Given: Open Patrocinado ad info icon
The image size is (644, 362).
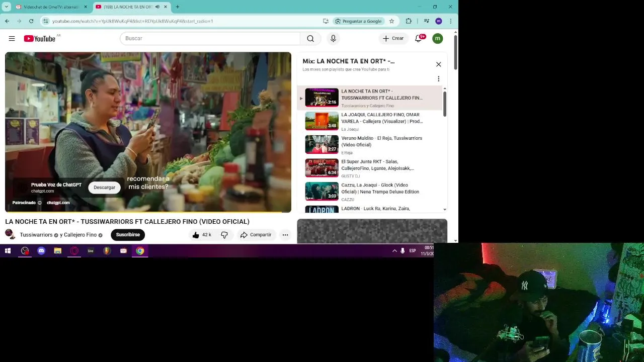Looking at the screenshot, I should (x=40, y=203).
